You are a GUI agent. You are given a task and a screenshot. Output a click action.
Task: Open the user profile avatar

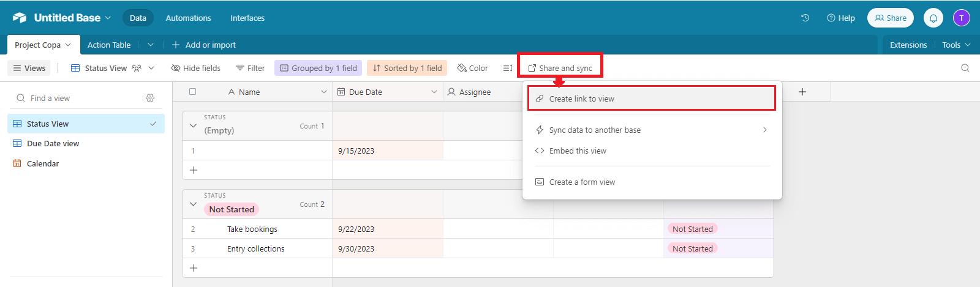(x=961, y=18)
